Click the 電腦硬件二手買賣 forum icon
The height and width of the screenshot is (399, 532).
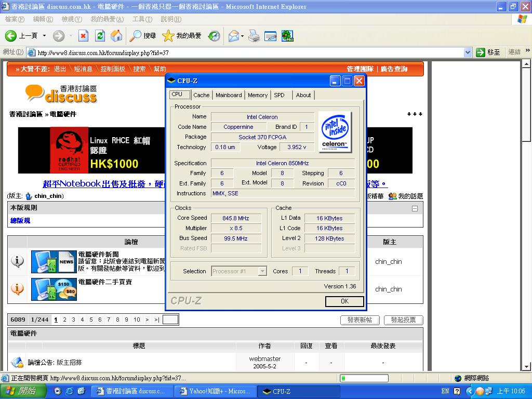point(54,289)
